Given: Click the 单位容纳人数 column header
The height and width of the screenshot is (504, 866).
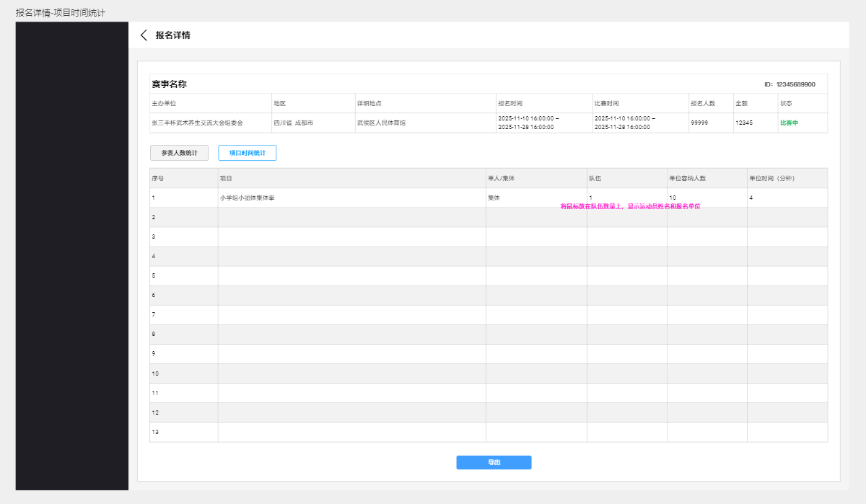Looking at the screenshot, I should (x=687, y=178).
